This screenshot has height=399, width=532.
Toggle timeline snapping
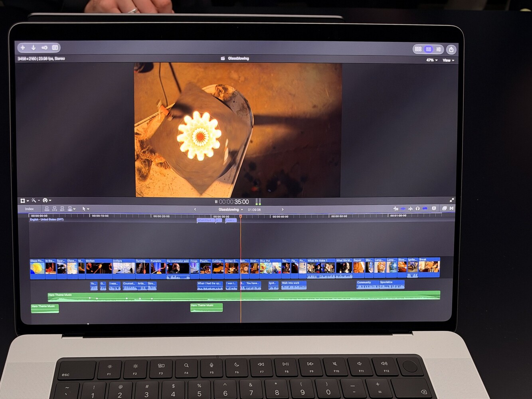[425, 209]
